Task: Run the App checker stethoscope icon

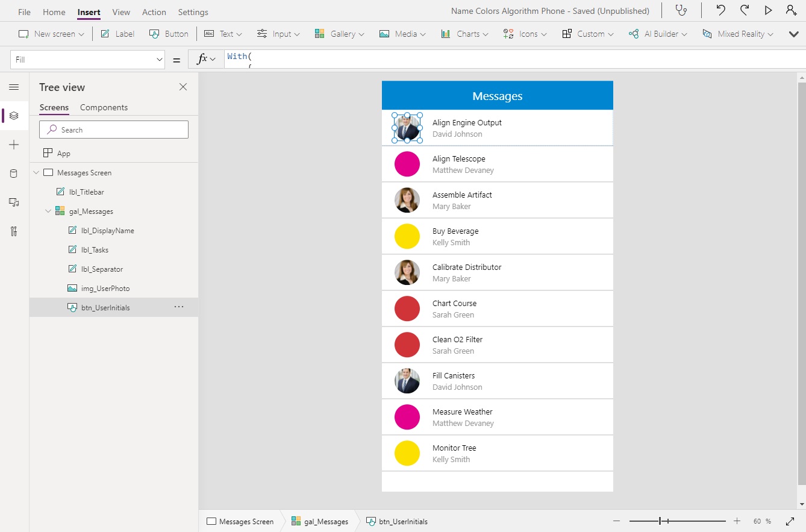Action: point(681,10)
